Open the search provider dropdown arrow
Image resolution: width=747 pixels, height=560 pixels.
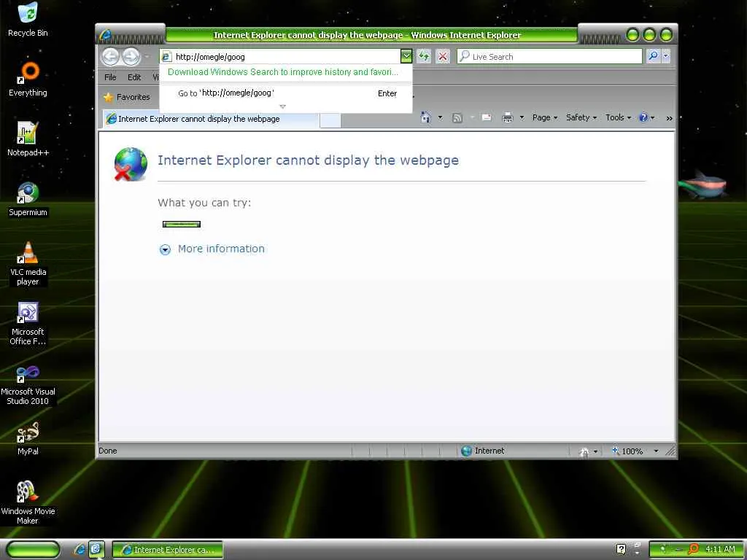[x=666, y=56]
